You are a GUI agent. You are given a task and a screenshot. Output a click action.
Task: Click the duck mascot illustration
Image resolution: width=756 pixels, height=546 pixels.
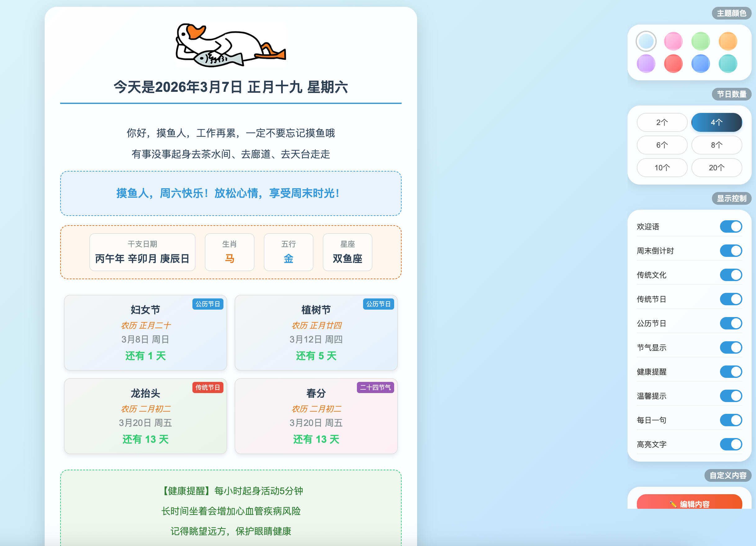click(x=231, y=46)
